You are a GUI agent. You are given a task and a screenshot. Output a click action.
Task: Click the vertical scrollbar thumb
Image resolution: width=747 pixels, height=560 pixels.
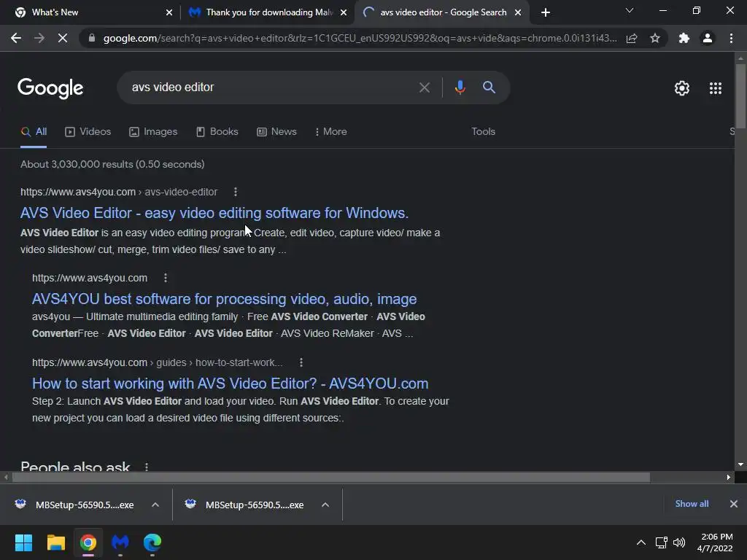pyautogui.click(x=740, y=96)
